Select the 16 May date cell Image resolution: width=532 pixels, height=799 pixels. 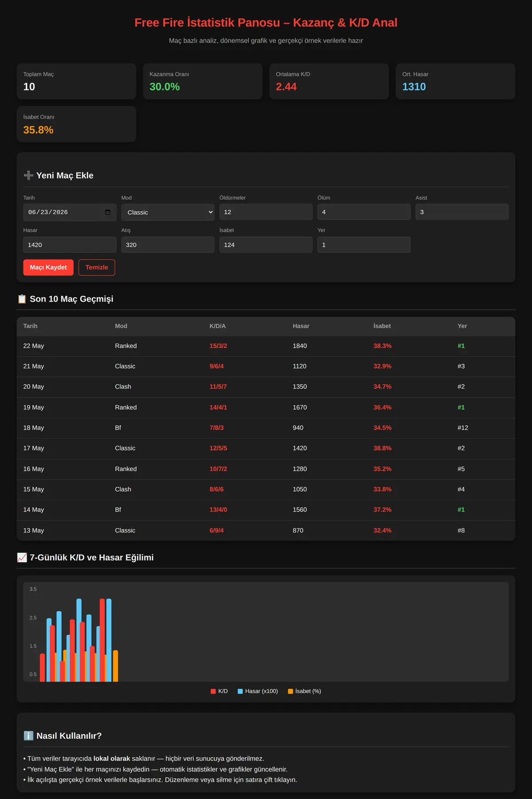(x=34, y=469)
